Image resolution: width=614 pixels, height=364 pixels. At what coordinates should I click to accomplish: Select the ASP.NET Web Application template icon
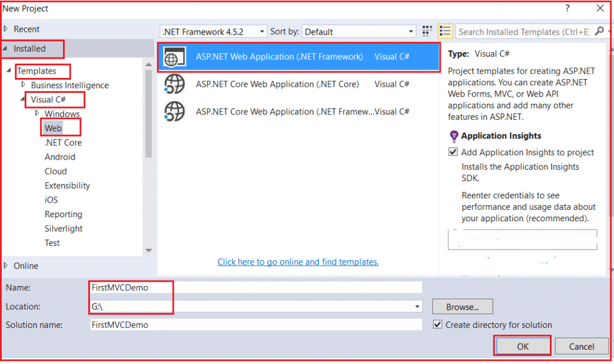[x=174, y=56]
